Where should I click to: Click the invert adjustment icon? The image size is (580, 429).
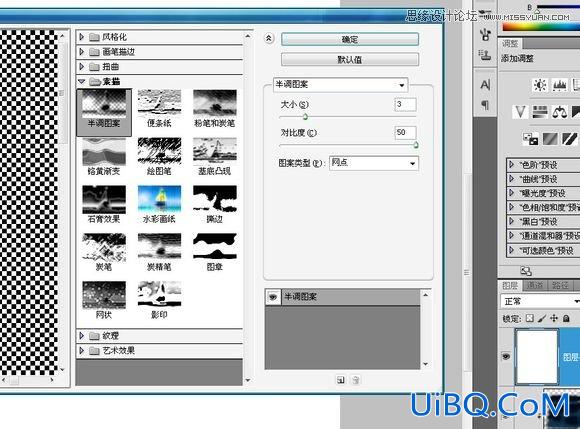[x=530, y=139]
